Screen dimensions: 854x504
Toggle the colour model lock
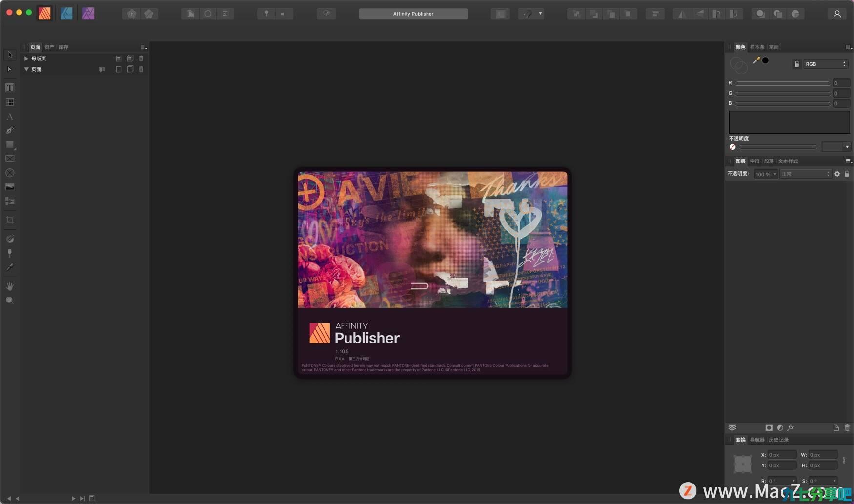coord(796,64)
